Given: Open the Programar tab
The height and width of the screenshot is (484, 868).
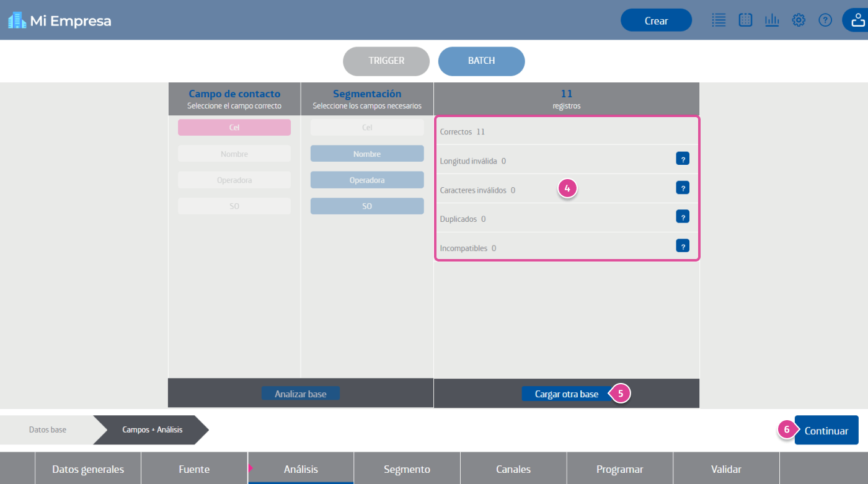Looking at the screenshot, I should point(619,469).
